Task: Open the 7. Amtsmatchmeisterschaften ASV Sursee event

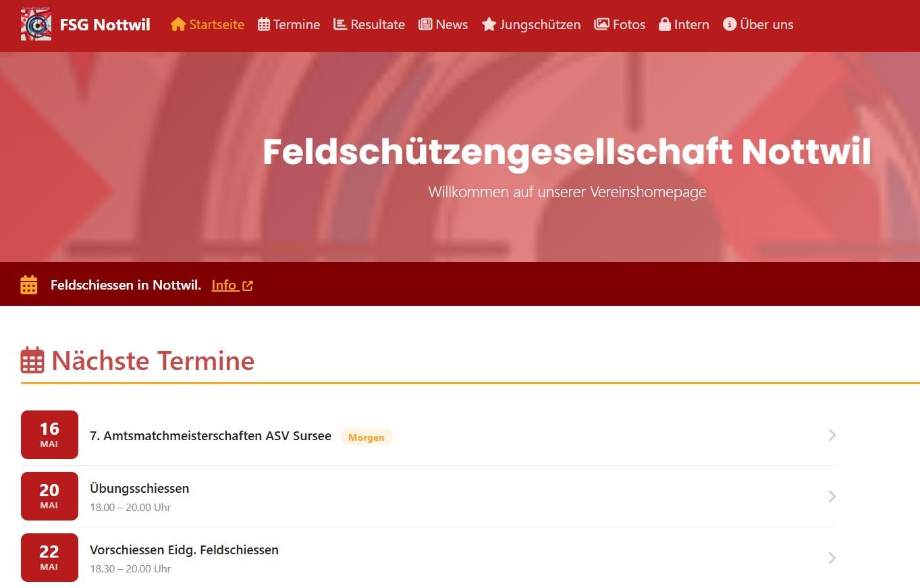Action: (x=211, y=436)
